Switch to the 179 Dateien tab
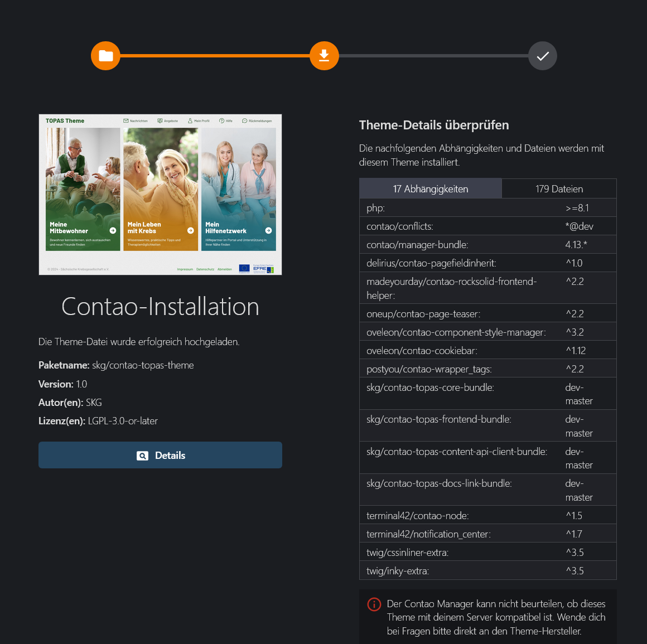Screen dimensions: 647x644 (x=559, y=188)
